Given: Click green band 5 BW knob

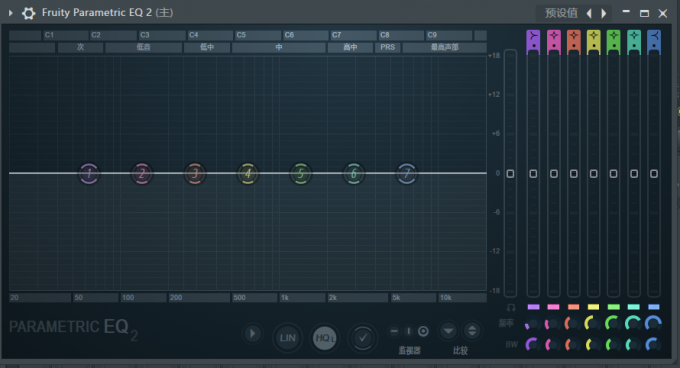Looking at the screenshot, I should (x=612, y=345).
